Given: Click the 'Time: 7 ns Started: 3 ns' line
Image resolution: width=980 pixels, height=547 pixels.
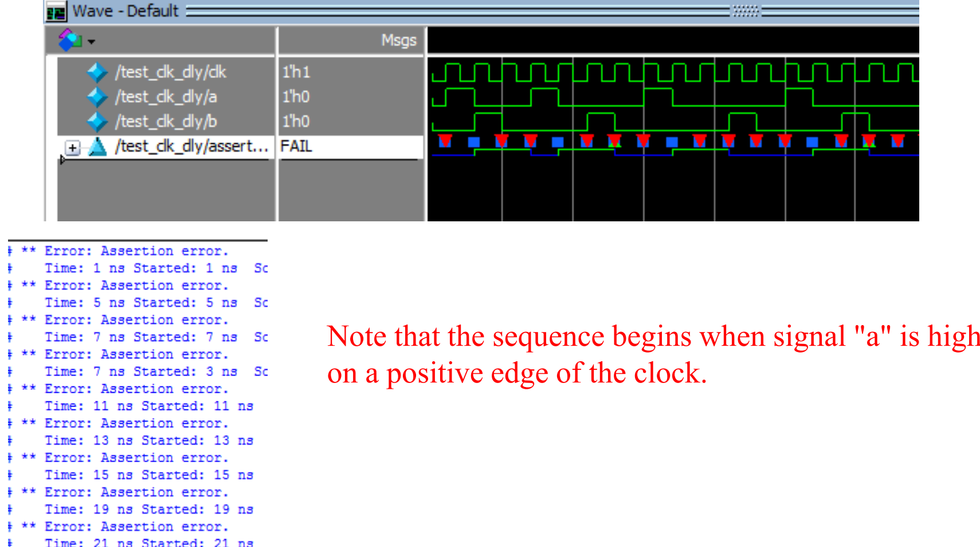Looking at the screenshot, I should point(140,372).
